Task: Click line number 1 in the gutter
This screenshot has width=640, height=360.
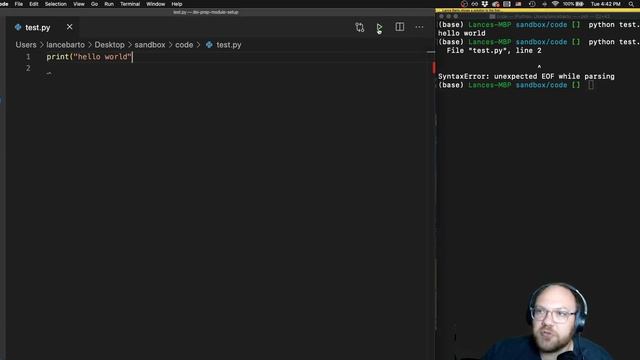Action: tap(28, 57)
